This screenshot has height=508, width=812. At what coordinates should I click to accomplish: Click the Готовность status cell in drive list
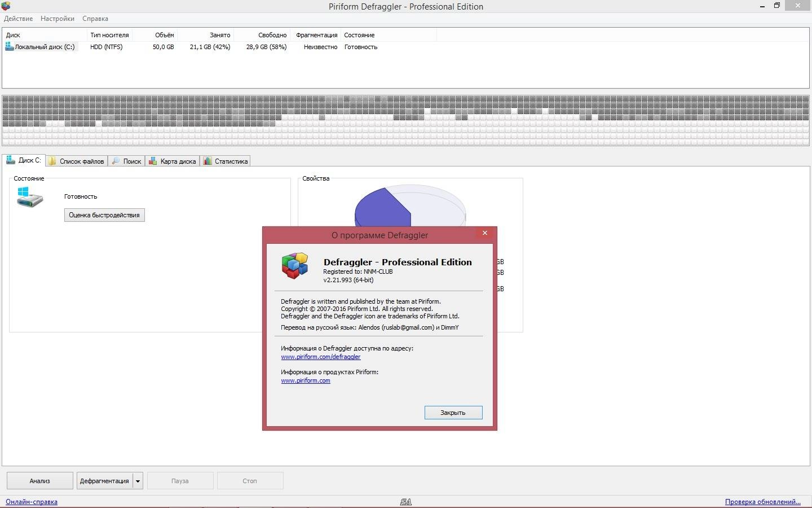click(x=361, y=47)
